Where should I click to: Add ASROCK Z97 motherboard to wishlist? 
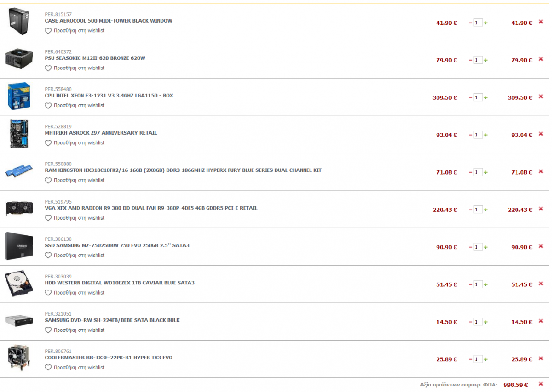coord(75,143)
